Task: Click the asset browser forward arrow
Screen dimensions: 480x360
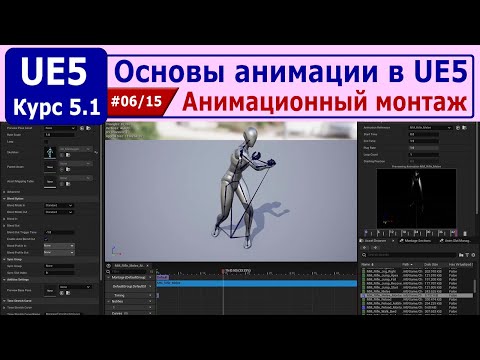Action: coord(375,248)
